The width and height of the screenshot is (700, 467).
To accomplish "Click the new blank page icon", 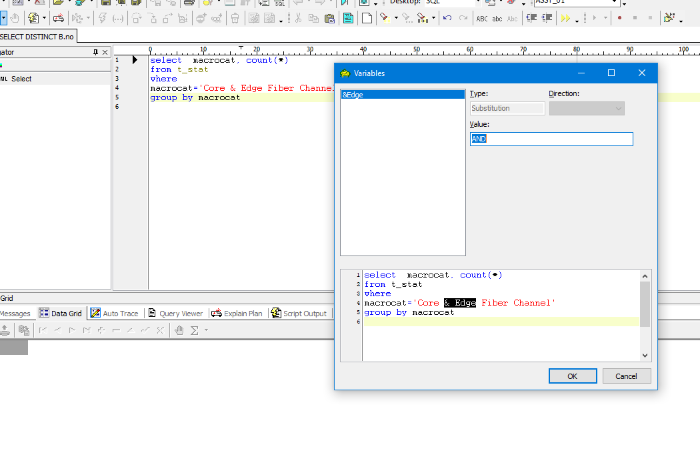I will [x=367, y=18].
